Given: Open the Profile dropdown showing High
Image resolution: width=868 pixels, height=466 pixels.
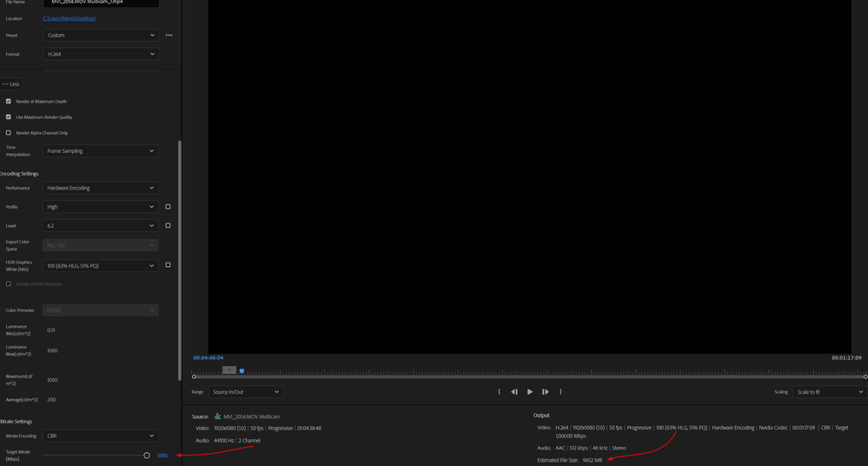Looking at the screenshot, I should coord(100,207).
